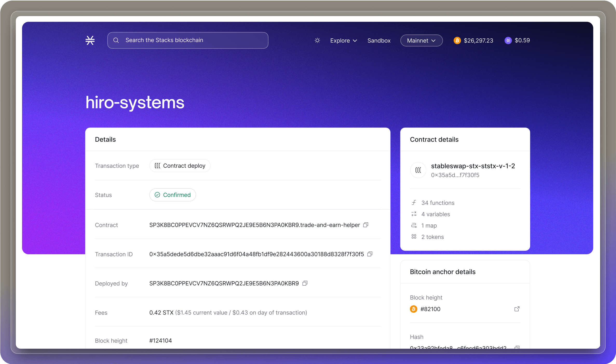Click the Contract deploy type badge
616x364 pixels.
click(x=180, y=166)
